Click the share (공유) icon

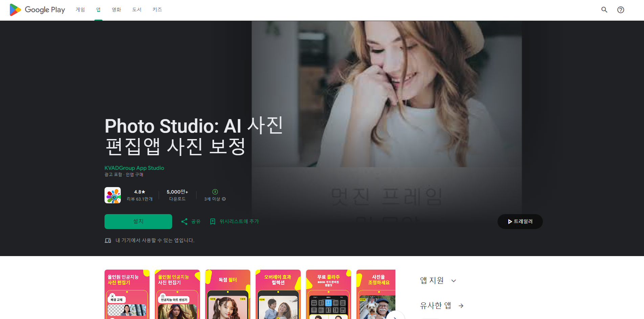pyautogui.click(x=184, y=221)
